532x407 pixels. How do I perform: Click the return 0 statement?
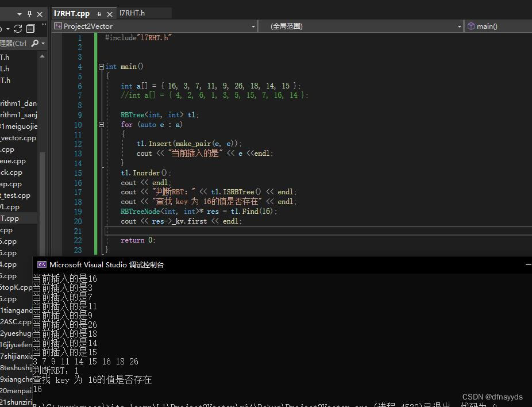pos(138,240)
